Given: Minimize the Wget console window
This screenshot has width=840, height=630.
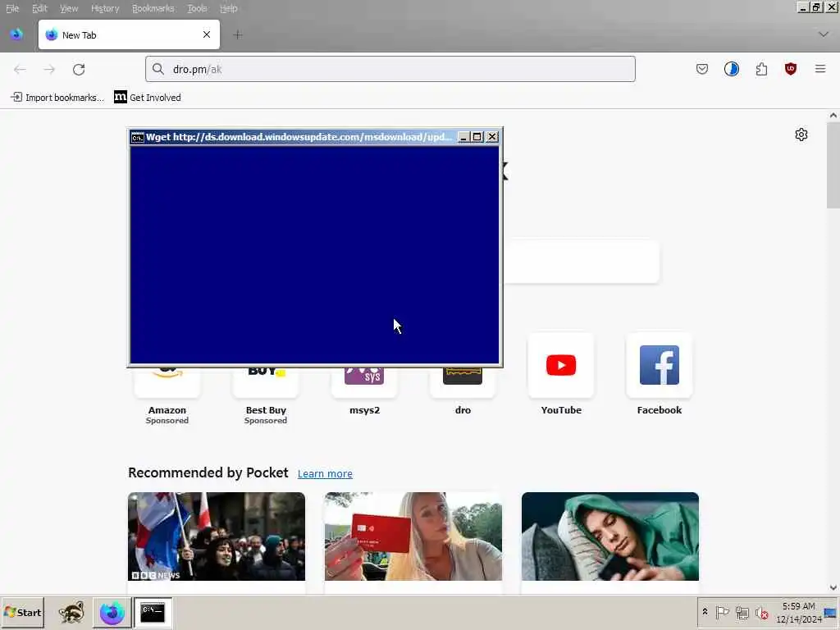Looking at the screenshot, I should [463, 137].
